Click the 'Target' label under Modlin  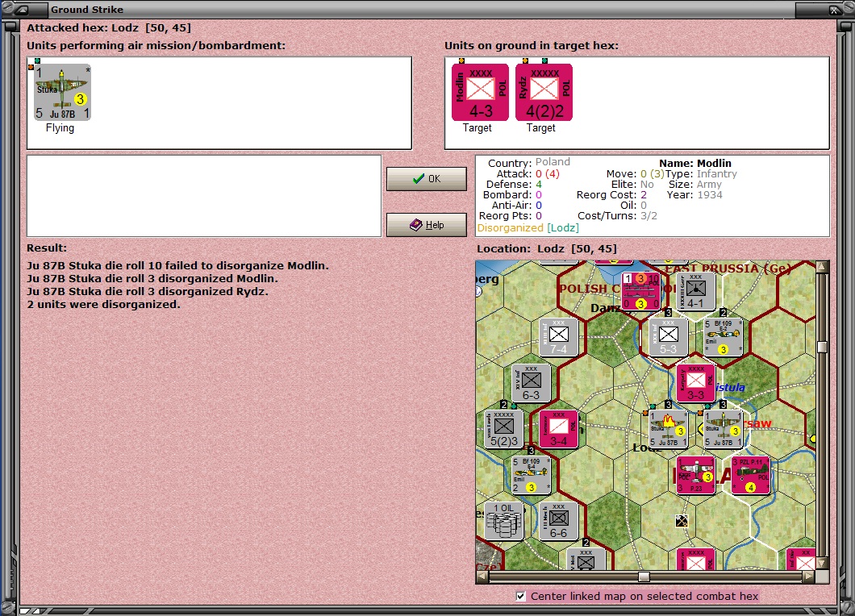coord(478,127)
